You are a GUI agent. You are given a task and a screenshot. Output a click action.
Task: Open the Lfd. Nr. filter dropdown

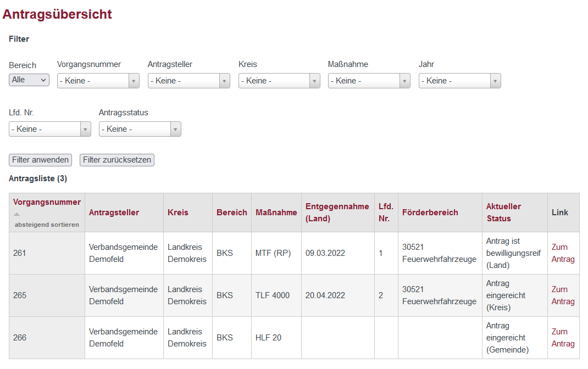coord(50,129)
